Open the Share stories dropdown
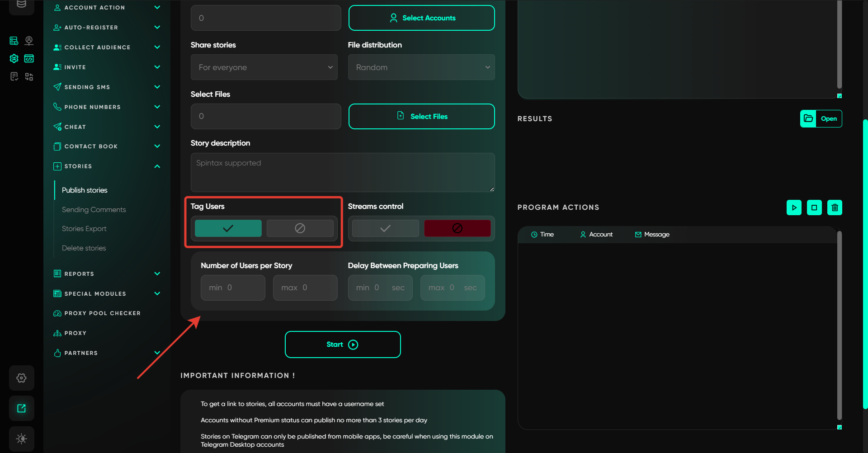868x453 pixels. [264, 67]
